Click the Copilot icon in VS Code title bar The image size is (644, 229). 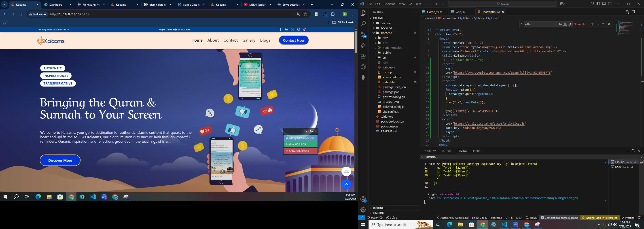point(562,4)
